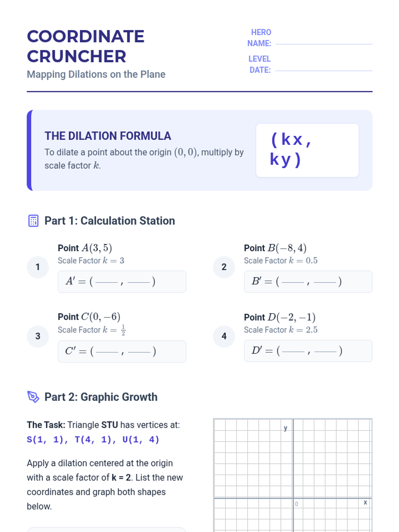Click the C' answer box
Viewport: 399px width, 532px height.
pos(122,351)
